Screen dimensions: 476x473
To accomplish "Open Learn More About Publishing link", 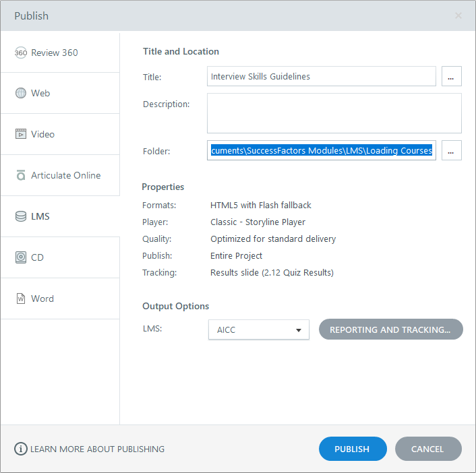I will [97, 449].
